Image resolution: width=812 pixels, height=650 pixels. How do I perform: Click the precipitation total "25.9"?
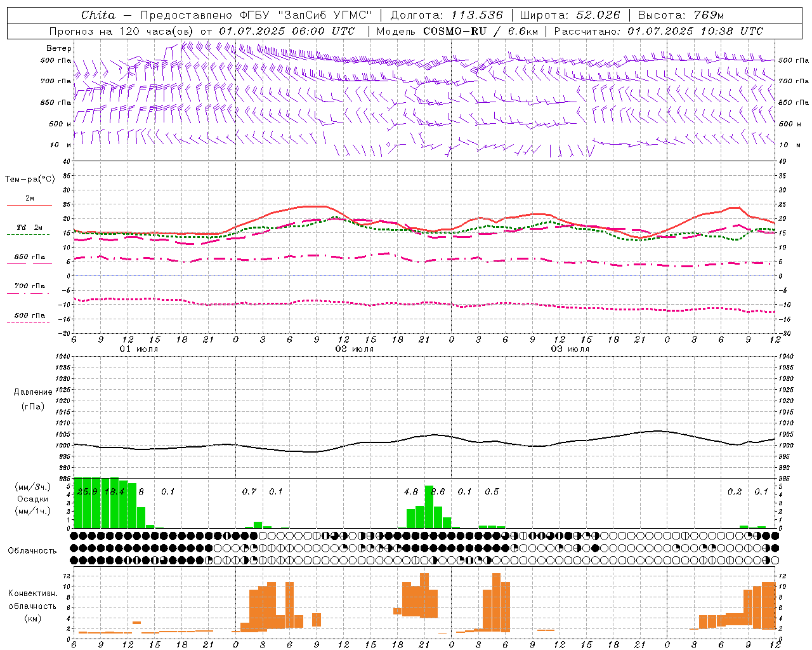pos(87,491)
